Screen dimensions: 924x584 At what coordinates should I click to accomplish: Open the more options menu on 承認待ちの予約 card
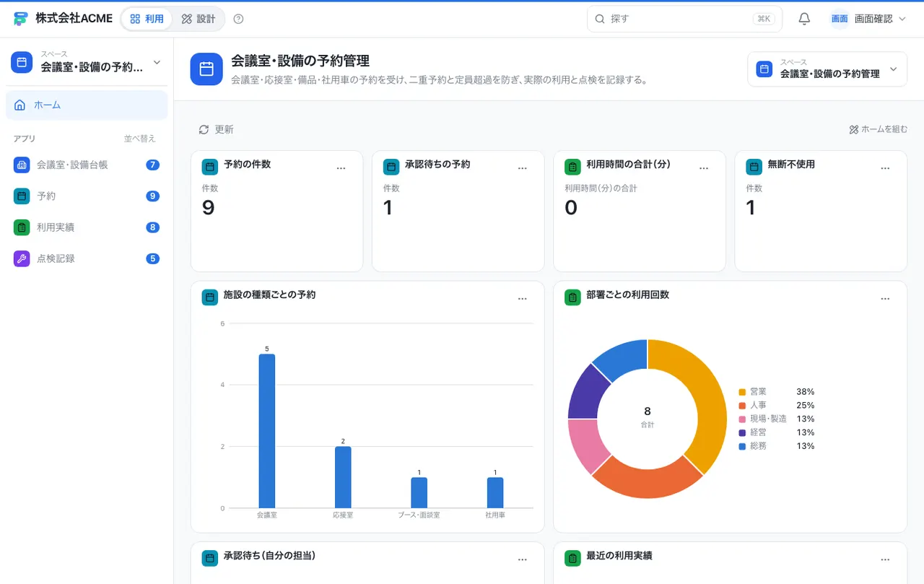[523, 167]
